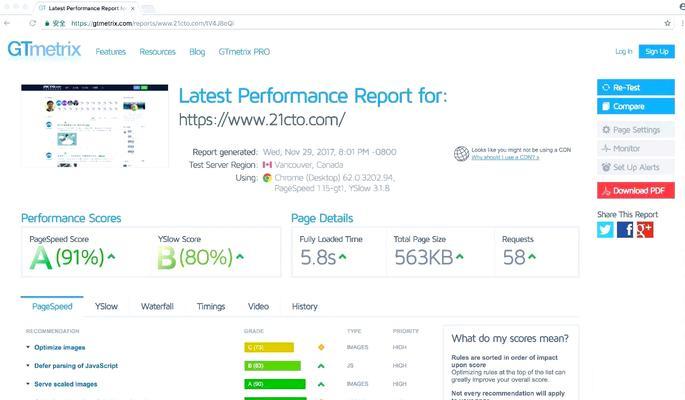Click the Re-Test button
The height and width of the screenshot is (400, 685).
coord(636,87)
